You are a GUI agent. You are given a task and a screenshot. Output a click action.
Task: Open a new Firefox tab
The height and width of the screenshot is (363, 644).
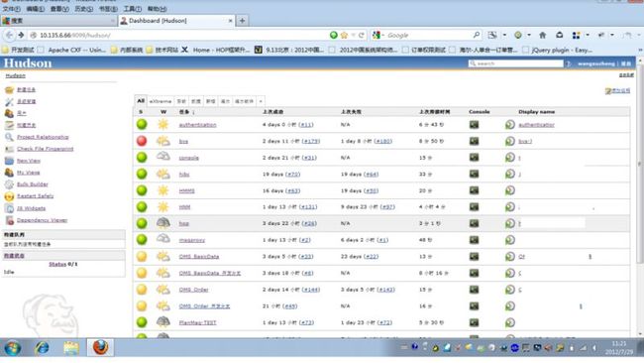(243, 21)
